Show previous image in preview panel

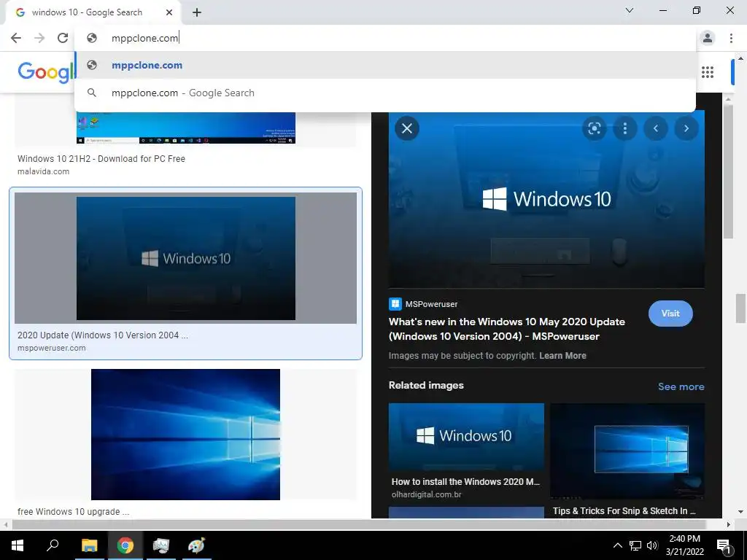(x=656, y=128)
